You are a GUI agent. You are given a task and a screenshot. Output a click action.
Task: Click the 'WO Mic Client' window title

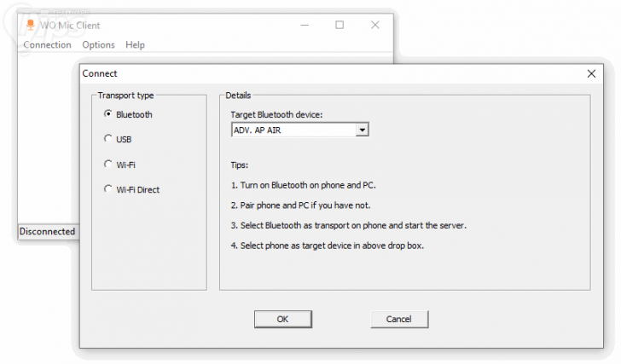click(70, 26)
